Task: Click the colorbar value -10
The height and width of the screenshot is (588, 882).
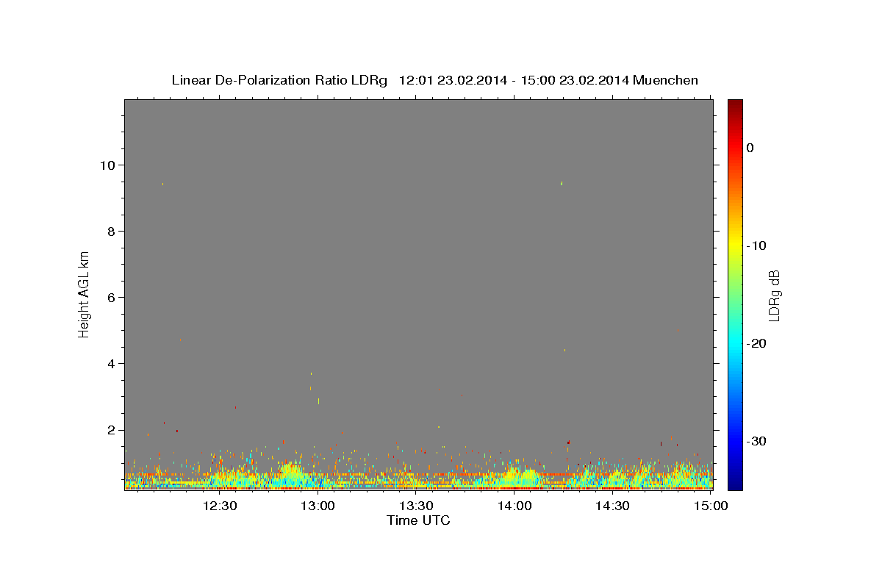Action: coord(757,245)
